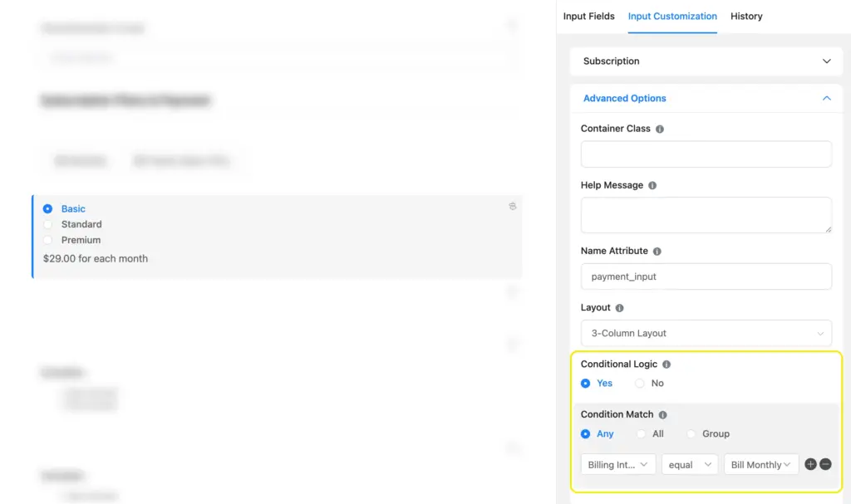Click the Conditional Logic info icon
The height and width of the screenshot is (504, 851).
pos(667,365)
